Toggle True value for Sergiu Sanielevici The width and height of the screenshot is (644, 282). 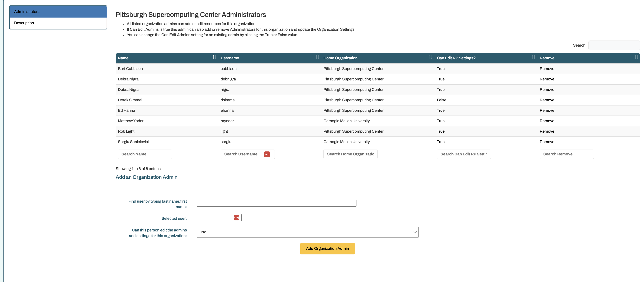point(440,142)
